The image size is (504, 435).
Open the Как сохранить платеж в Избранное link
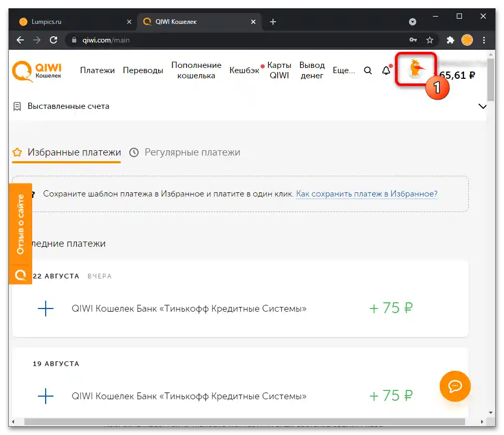tap(367, 194)
